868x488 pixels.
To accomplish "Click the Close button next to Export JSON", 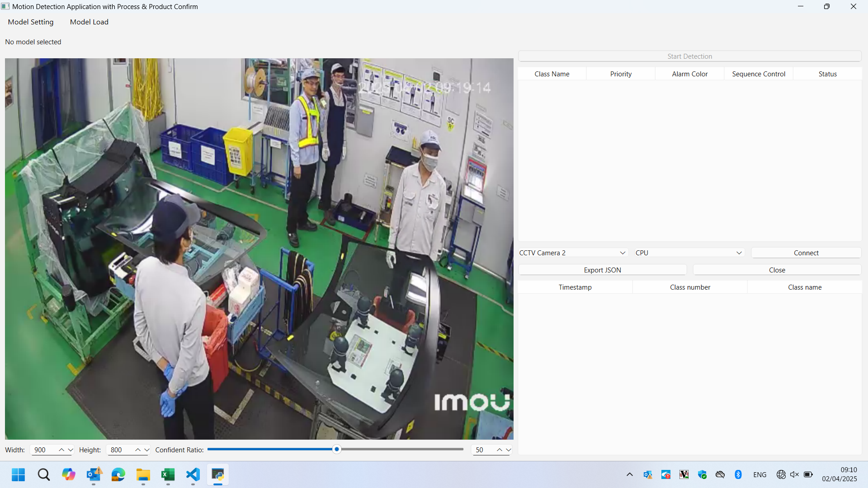I will 777,270.
